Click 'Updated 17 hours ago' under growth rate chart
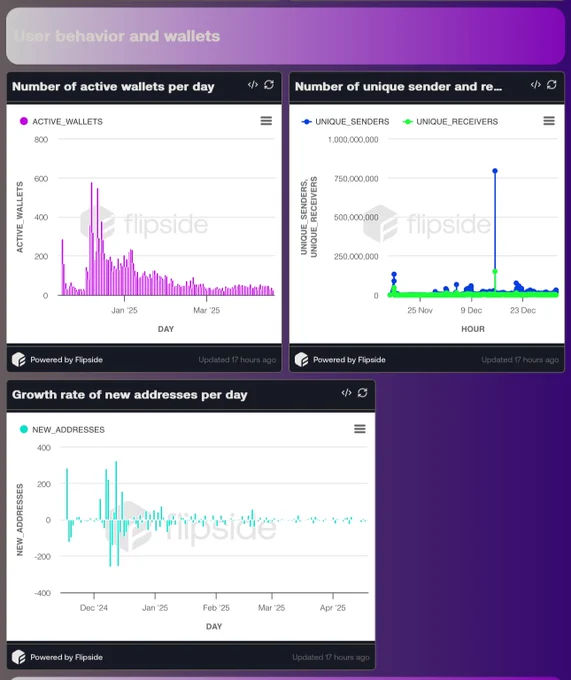571x680 pixels. pos(331,657)
